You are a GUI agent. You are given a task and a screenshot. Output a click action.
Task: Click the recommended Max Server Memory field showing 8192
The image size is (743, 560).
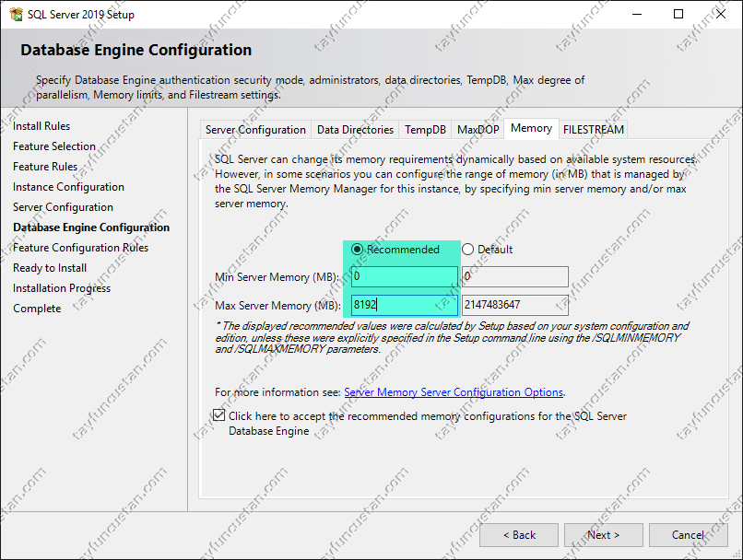click(404, 305)
